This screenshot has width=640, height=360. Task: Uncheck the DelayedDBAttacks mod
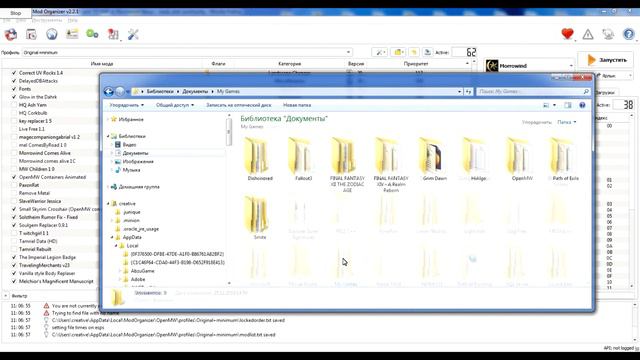click(x=14, y=81)
